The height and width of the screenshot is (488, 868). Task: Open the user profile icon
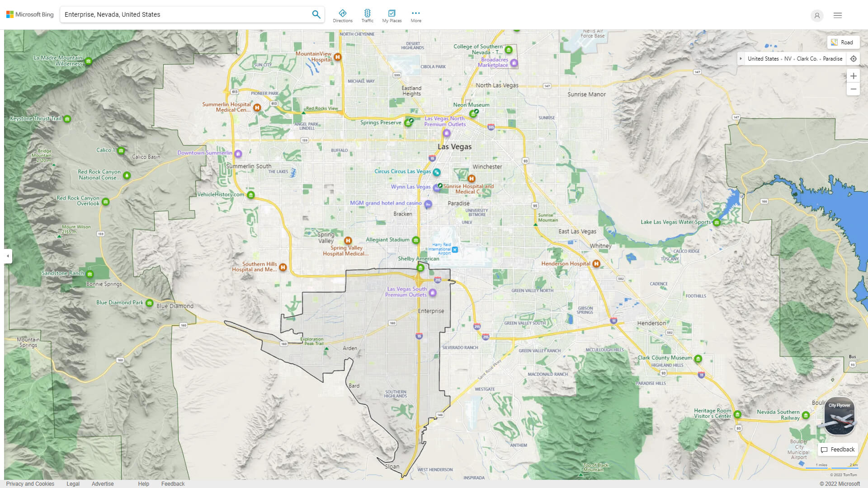tap(817, 16)
